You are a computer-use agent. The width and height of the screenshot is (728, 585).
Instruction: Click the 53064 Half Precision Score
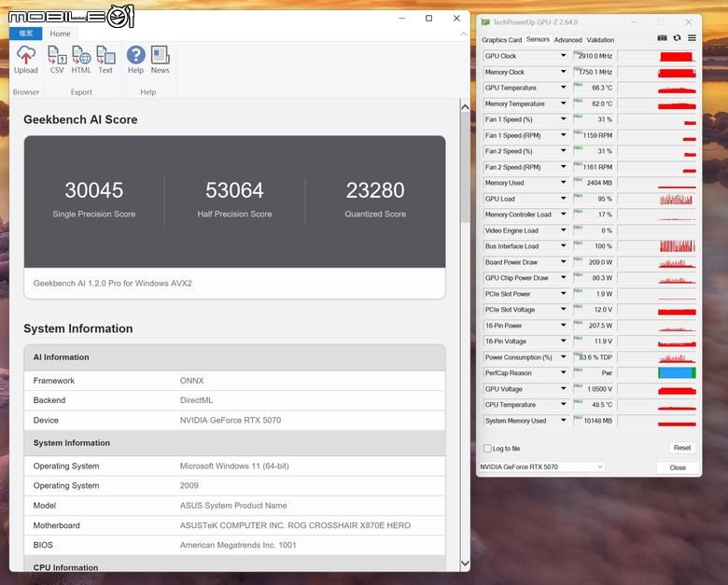234,190
